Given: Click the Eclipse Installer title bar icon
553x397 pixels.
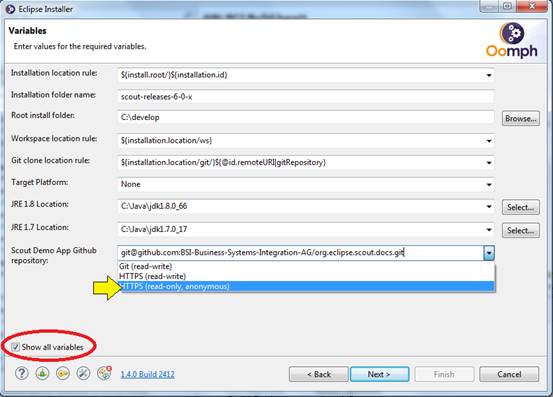Looking at the screenshot, I should pos(10,9).
